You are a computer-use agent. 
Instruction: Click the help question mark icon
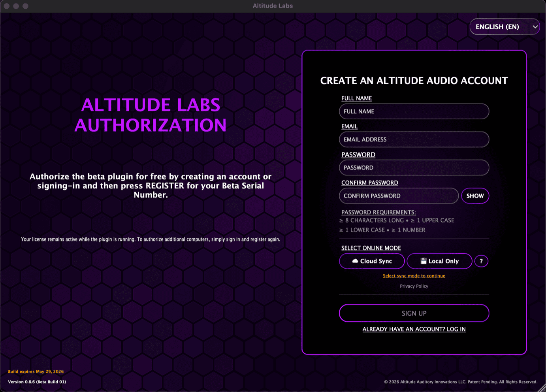(x=481, y=261)
